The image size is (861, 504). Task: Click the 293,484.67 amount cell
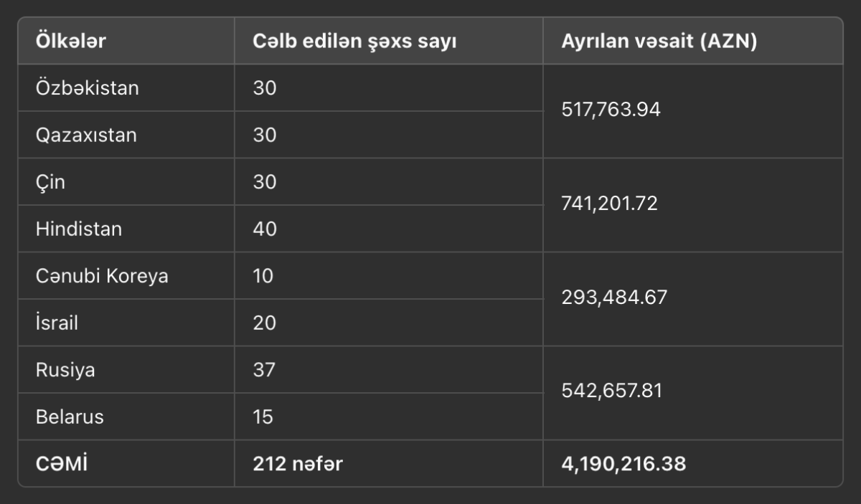pyautogui.click(x=614, y=298)
